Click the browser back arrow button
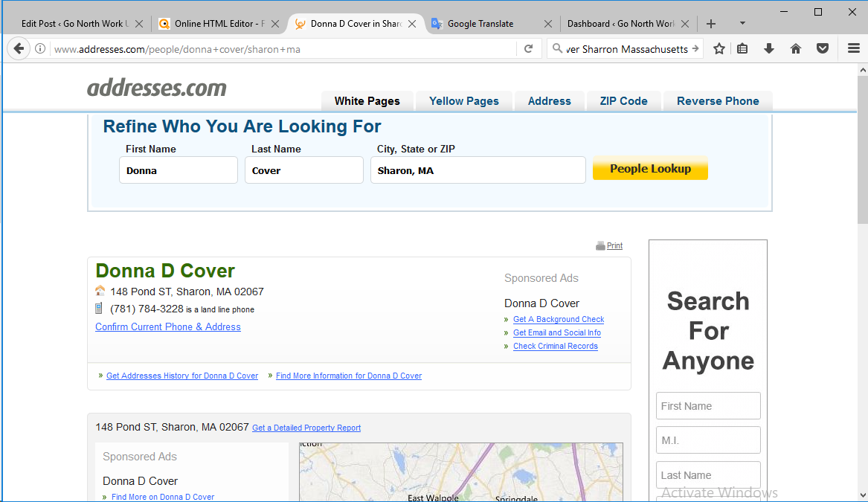The height and width of the screenshot is (502, 868). (x=19, y=48)
